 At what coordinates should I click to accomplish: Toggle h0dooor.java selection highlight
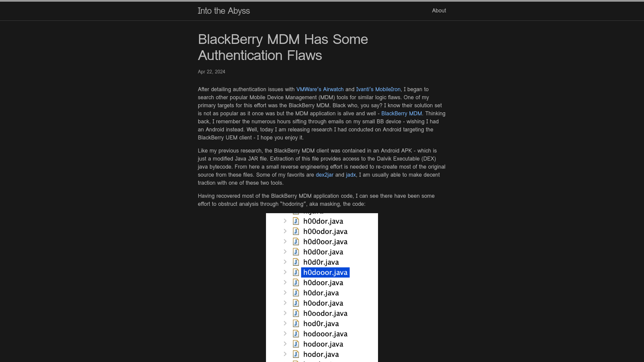pyautogui.click(x=326, y=272)
